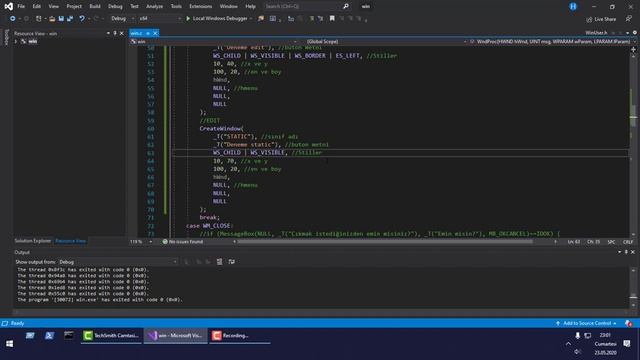
Task: Navigate backward with the blue arrow icon
Action: 12,19
